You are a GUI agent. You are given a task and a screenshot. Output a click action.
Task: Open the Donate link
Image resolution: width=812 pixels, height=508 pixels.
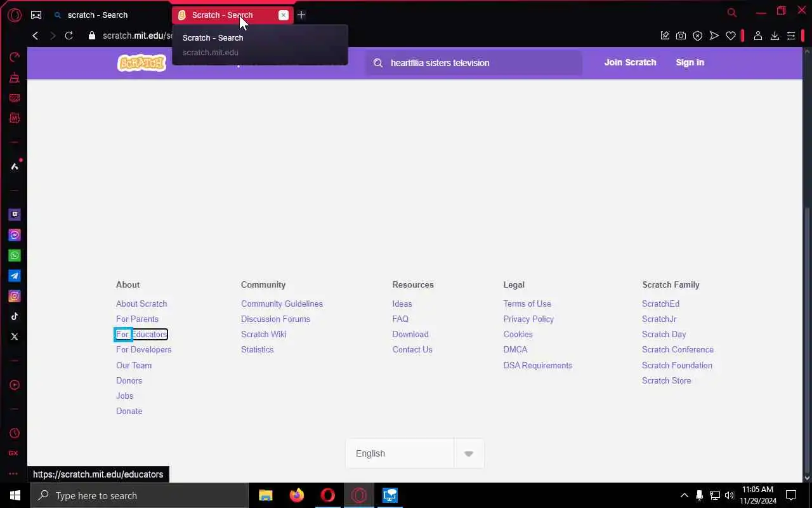click(x=129, y=411)
